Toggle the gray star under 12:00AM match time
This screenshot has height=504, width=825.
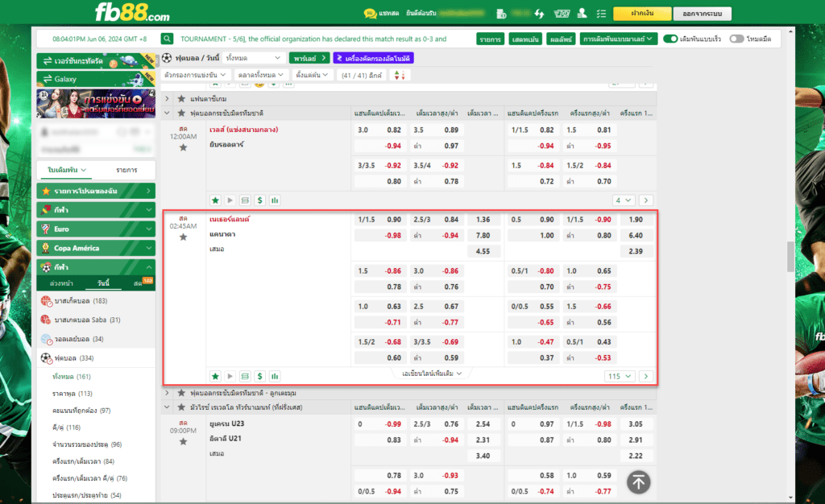coord(183,147)
